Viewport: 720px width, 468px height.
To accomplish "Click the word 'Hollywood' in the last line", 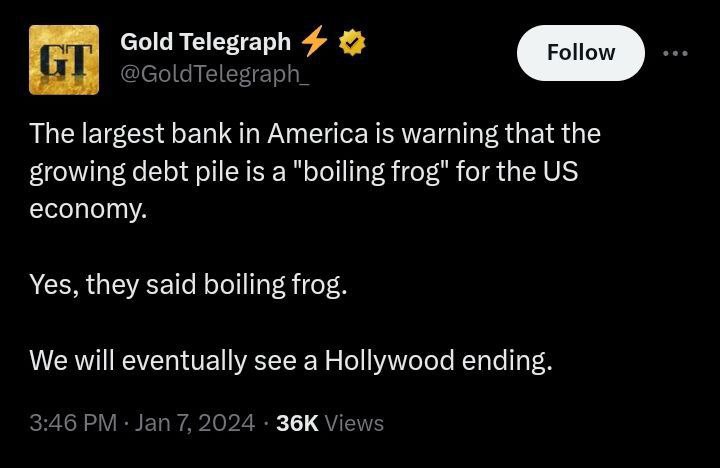I will click(389, 360).
